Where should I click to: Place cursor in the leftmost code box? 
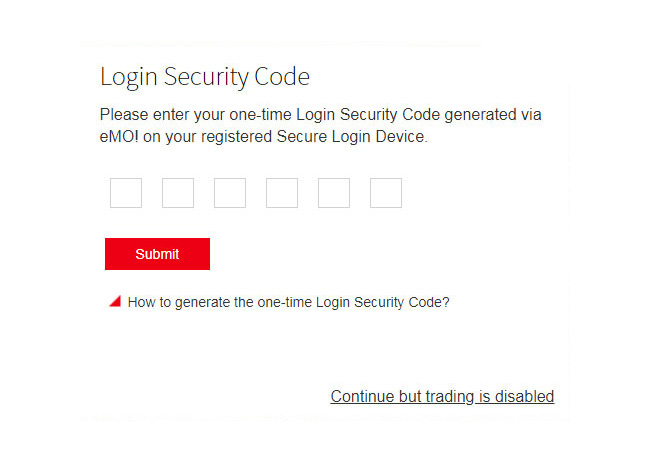126,193
